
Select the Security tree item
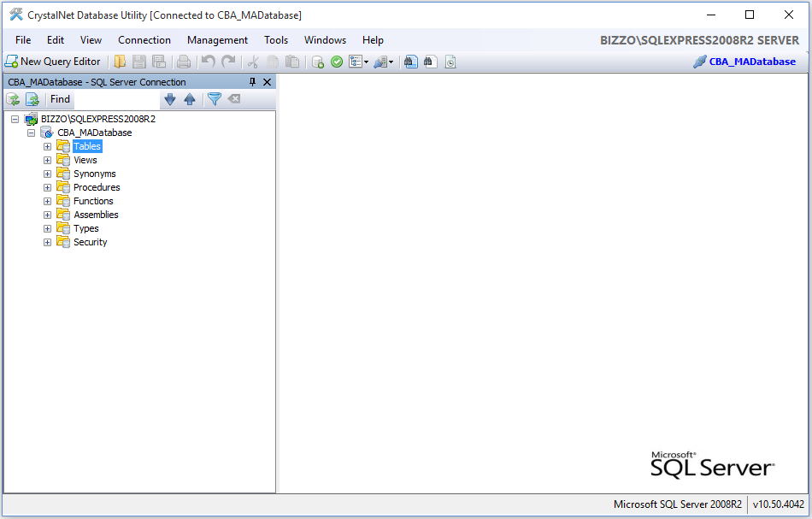[x=90, y=243]
